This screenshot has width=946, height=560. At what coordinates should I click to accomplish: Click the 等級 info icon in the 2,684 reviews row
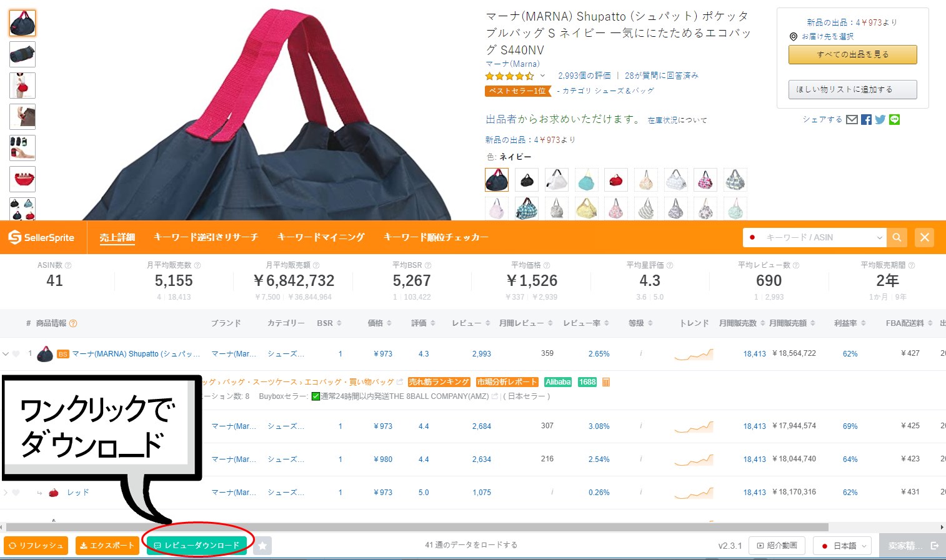point(641,426)
